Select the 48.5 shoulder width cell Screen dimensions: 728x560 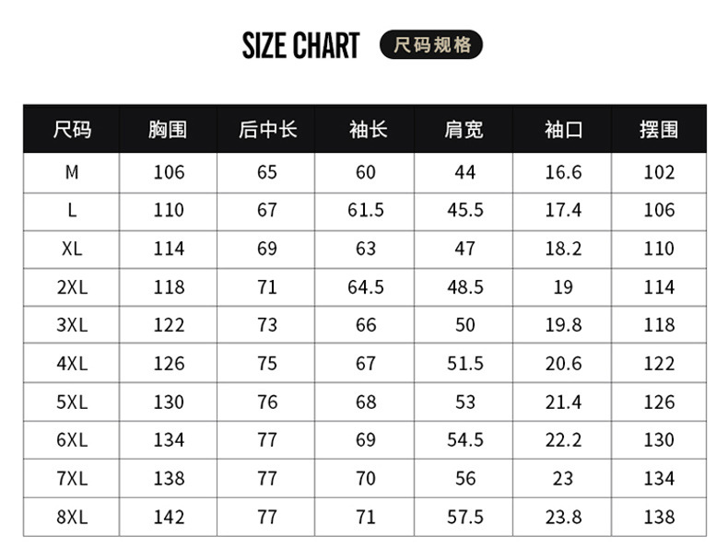click(x=464, y=287)
